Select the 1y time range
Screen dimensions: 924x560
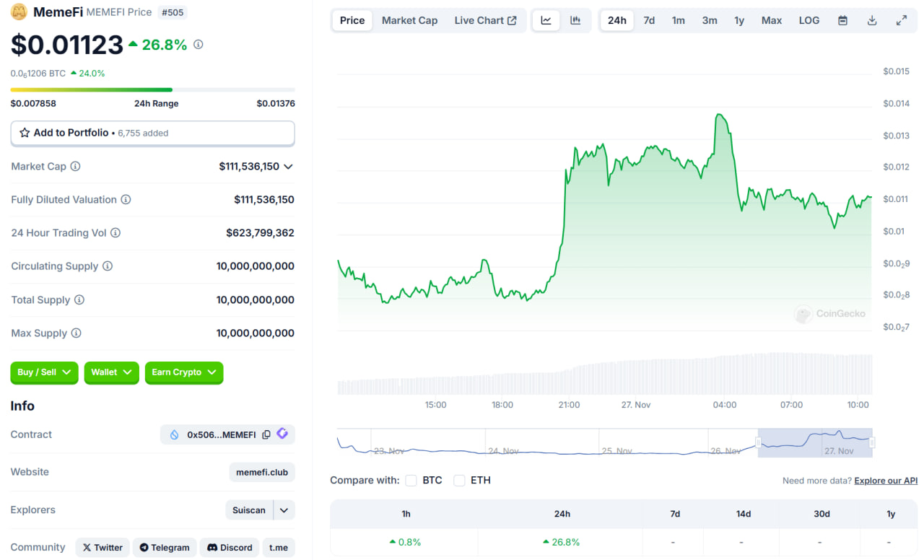(739, 20)
